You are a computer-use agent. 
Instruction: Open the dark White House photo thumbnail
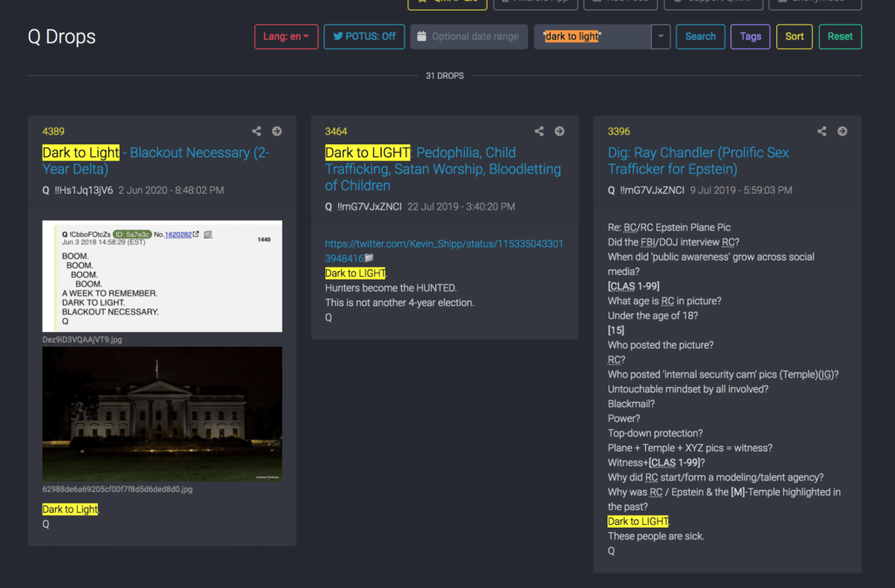[162, 413]
